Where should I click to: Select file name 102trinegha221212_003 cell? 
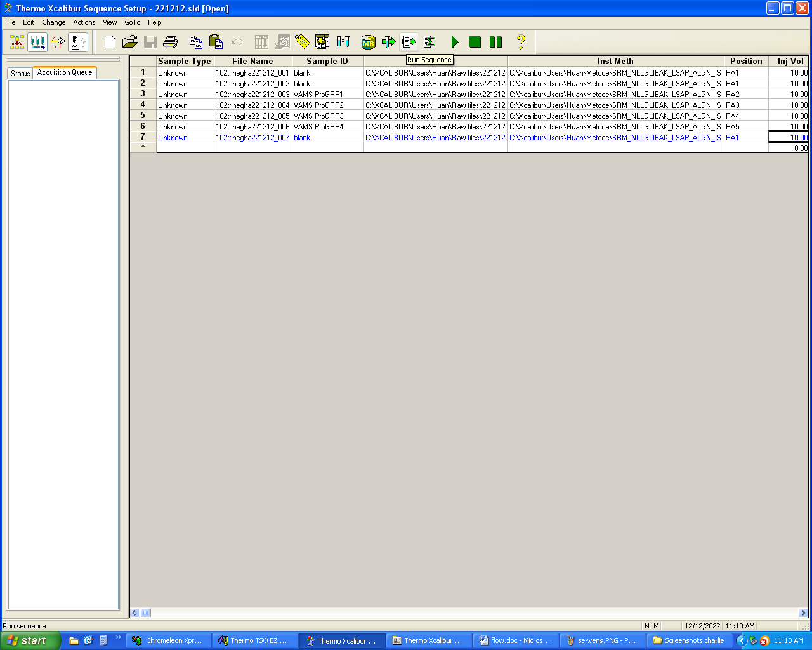click(x=252, y=95)
